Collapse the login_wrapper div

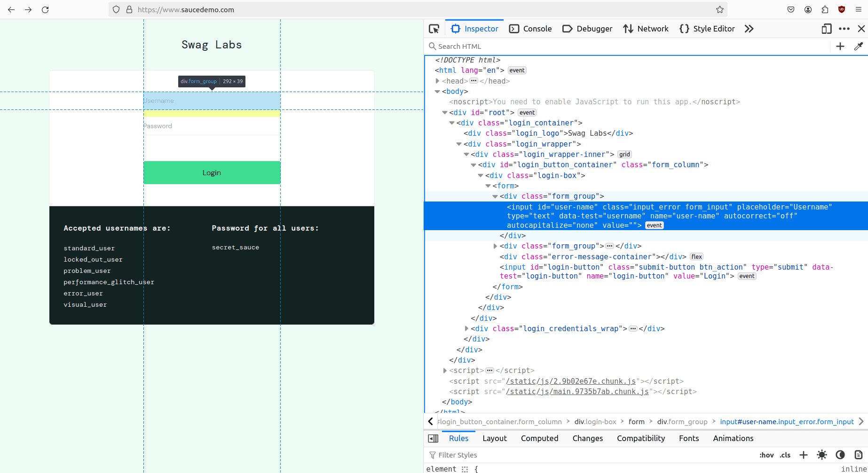[459, 144]
